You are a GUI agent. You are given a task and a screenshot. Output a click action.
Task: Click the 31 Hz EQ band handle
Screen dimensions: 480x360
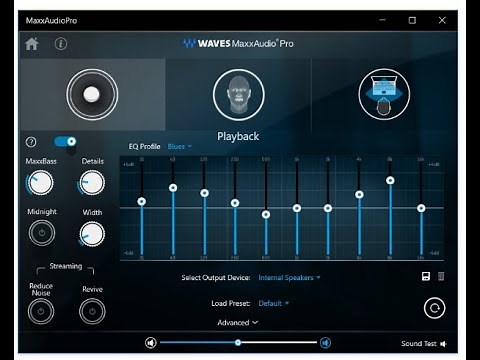[142, 201]
